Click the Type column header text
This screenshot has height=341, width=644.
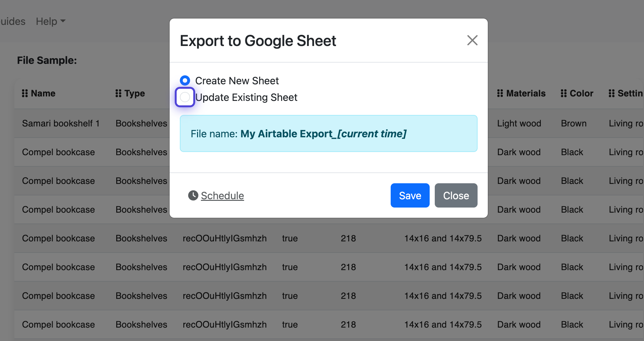click(x=134, y=93)
